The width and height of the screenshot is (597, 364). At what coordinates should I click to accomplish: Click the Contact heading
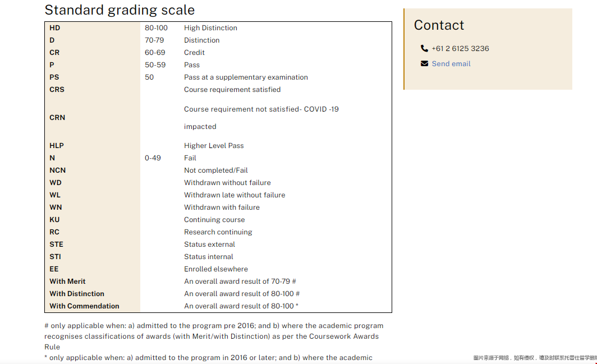[439, 25]
